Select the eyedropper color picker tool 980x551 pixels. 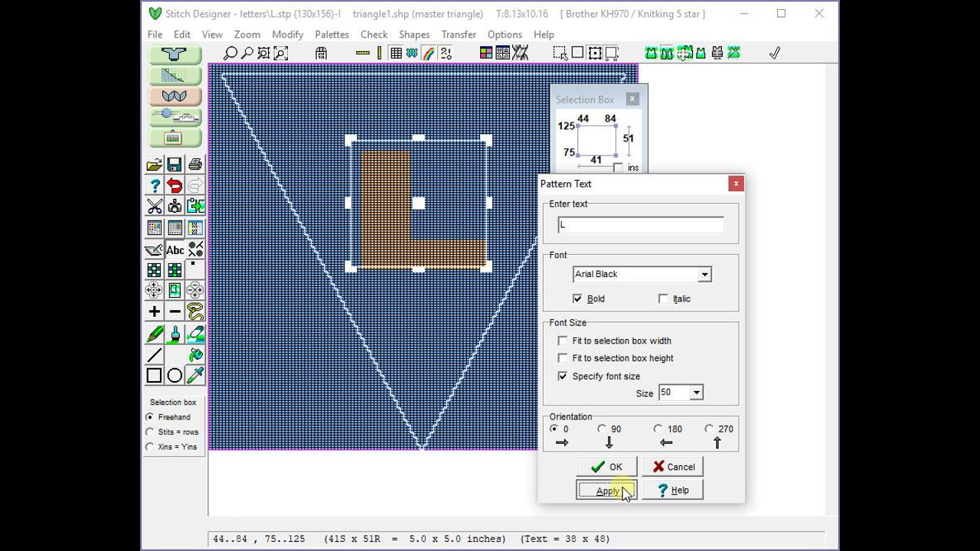(195, 376)
